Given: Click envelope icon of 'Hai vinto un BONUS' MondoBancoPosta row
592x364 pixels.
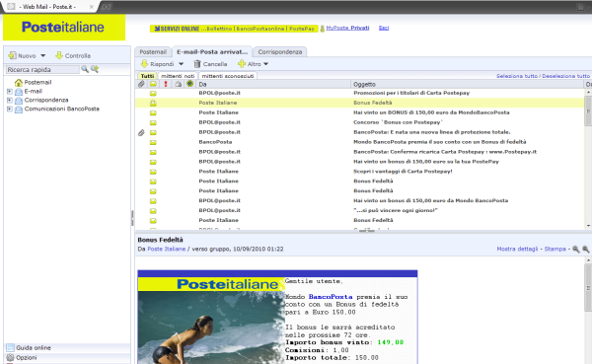Looking at the screenshot, I should 153,112.
